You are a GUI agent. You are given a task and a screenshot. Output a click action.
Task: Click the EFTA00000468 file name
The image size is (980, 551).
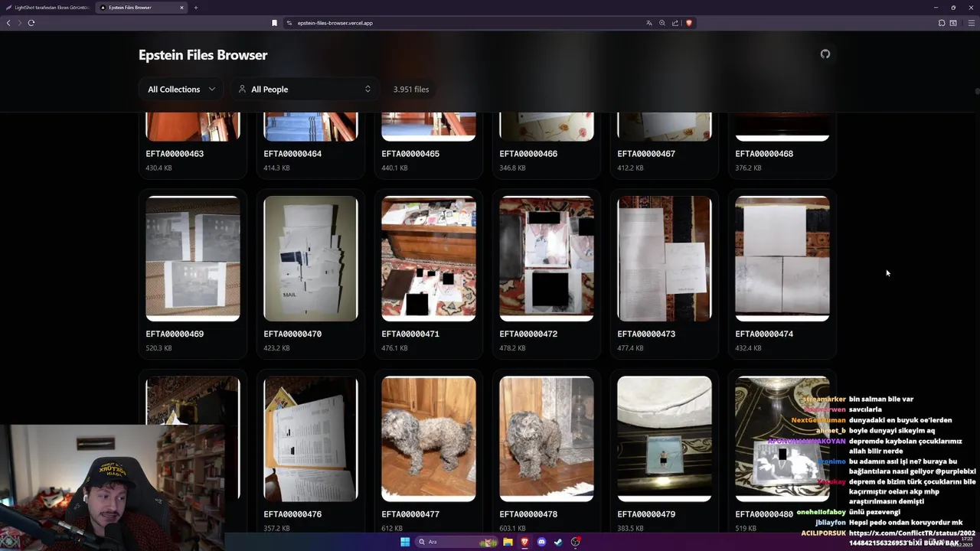[x=764, y=154]
